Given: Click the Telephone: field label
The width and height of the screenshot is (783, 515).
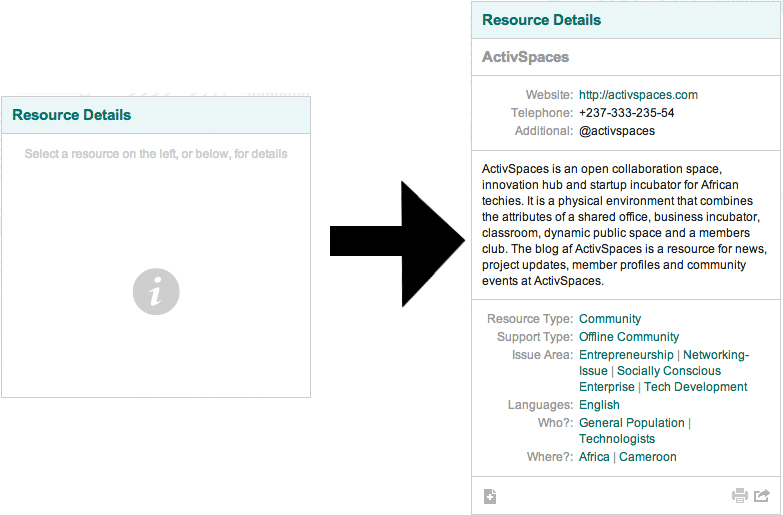Looking at the screenshot, I should [542, 113].
